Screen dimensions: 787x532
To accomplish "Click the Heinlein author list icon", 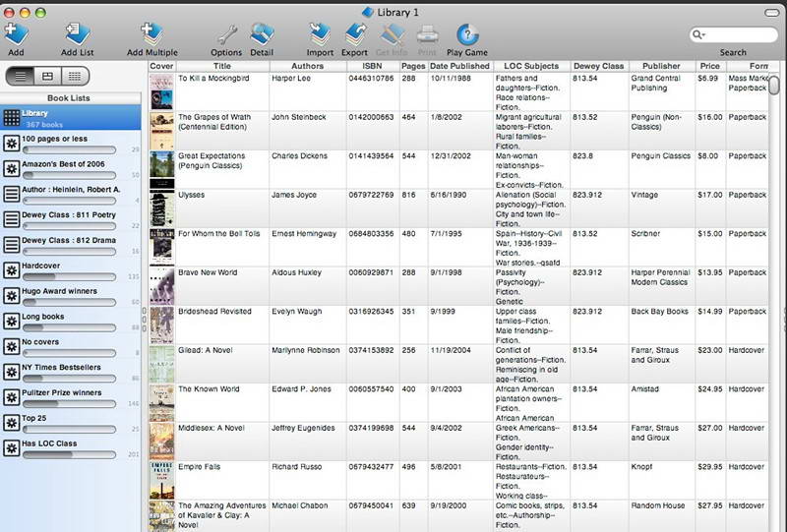I will [12, 195].
